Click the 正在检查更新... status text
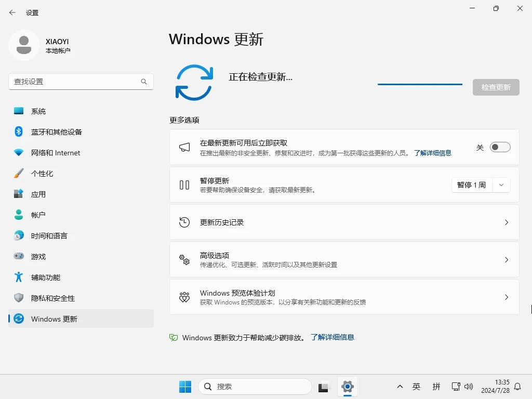532x399 pixels. pos(260,77)
